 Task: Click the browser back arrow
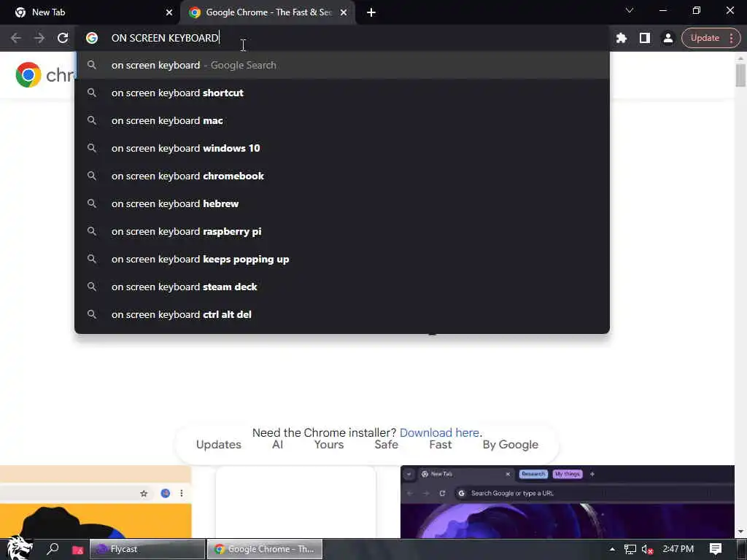click(x=16, y=38)
